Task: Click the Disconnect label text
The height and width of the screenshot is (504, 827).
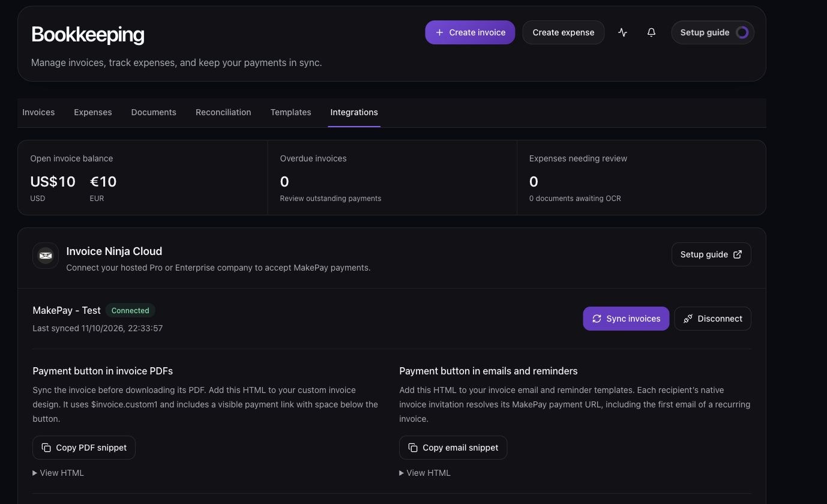Action: [720, 319]
